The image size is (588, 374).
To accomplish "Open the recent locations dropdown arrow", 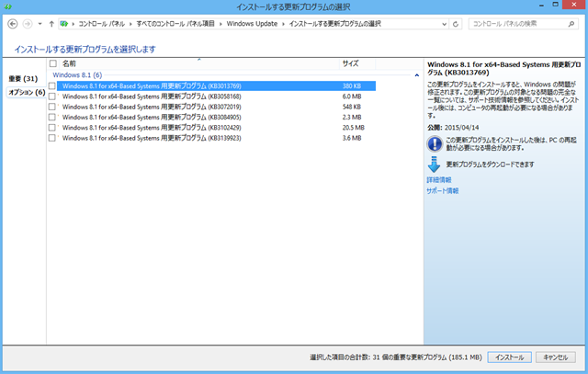I will [40, 24].
